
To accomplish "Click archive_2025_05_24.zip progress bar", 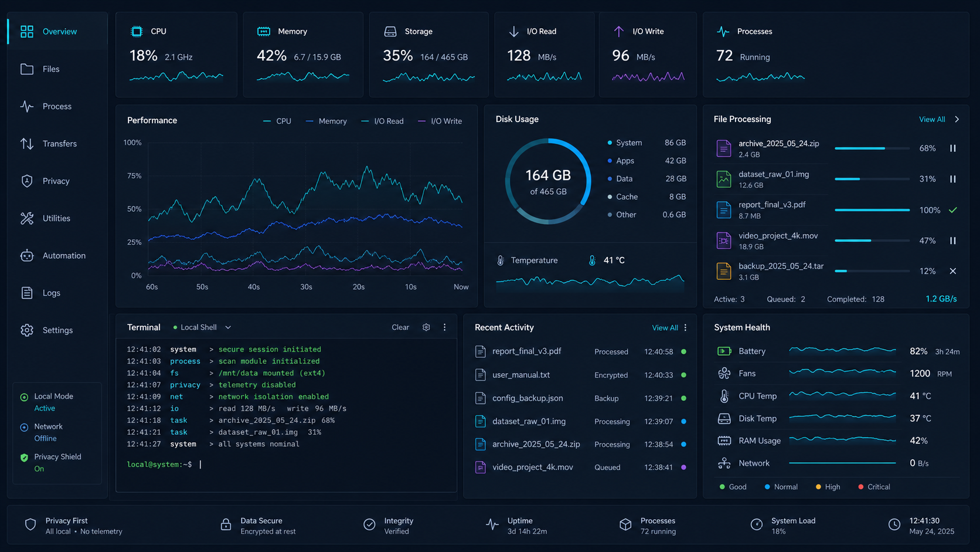I will [872, 148].
